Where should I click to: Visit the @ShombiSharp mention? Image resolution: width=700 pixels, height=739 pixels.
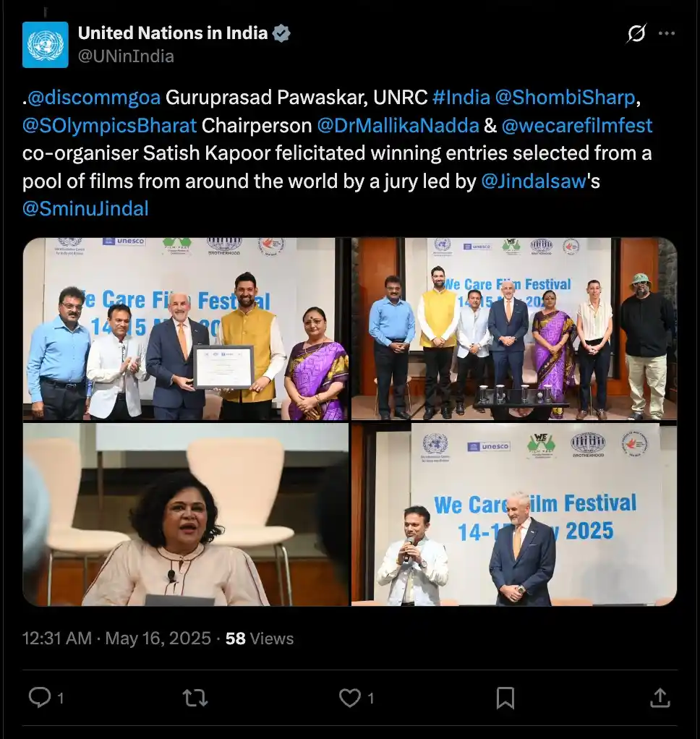click(565, 98)
